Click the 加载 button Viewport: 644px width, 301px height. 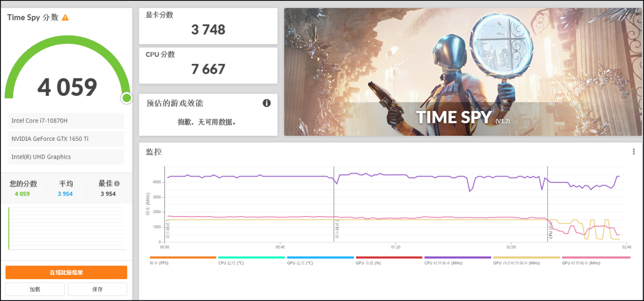point(35,289)
